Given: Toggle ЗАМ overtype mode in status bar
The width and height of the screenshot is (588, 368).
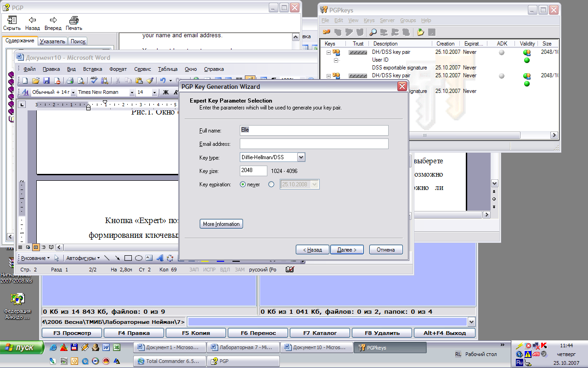Looking at the screenshot, I should tap(240, 270).
